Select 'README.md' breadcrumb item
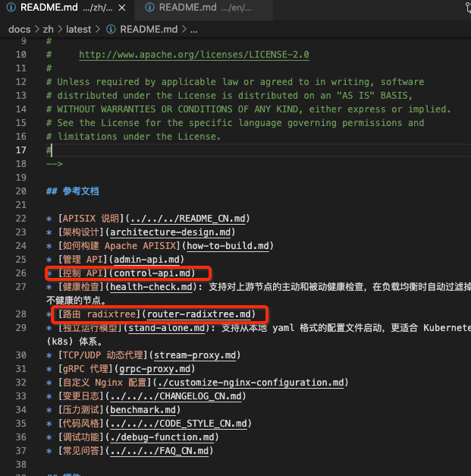The width and height of the screenshot is (471, 476). pyautogui.click(x=149, y=30)
